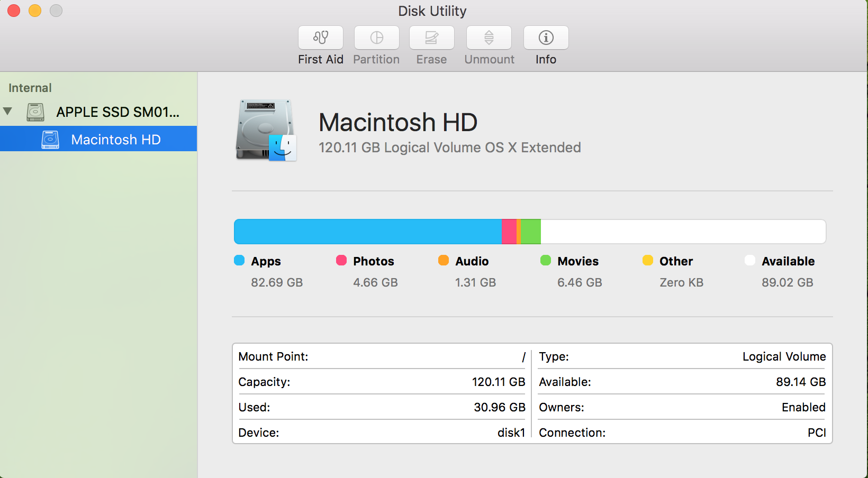
Task: Click the pink Photos legend dot
Action: [341, 260]
